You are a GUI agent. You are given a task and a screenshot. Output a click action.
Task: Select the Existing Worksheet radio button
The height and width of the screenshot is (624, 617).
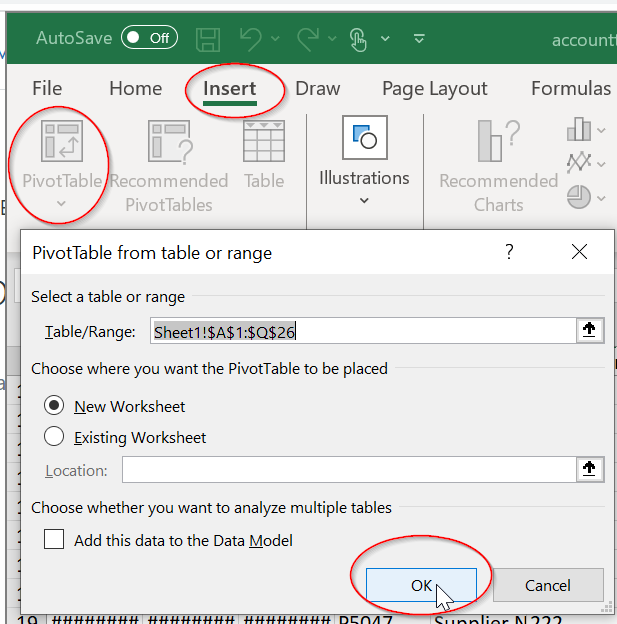[x=54, y=436]
